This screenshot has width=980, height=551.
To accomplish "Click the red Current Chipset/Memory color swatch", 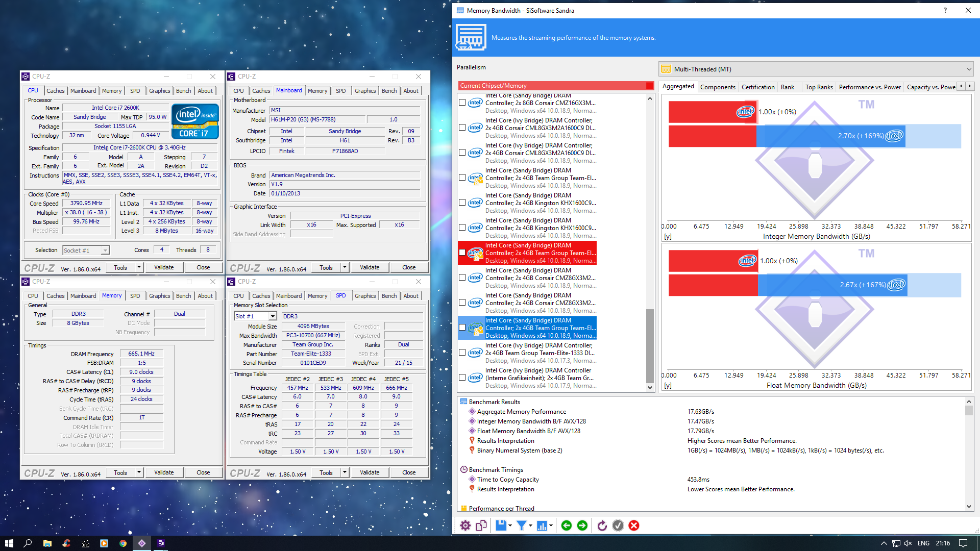I will pyautogui.click(x=649, y=86).
